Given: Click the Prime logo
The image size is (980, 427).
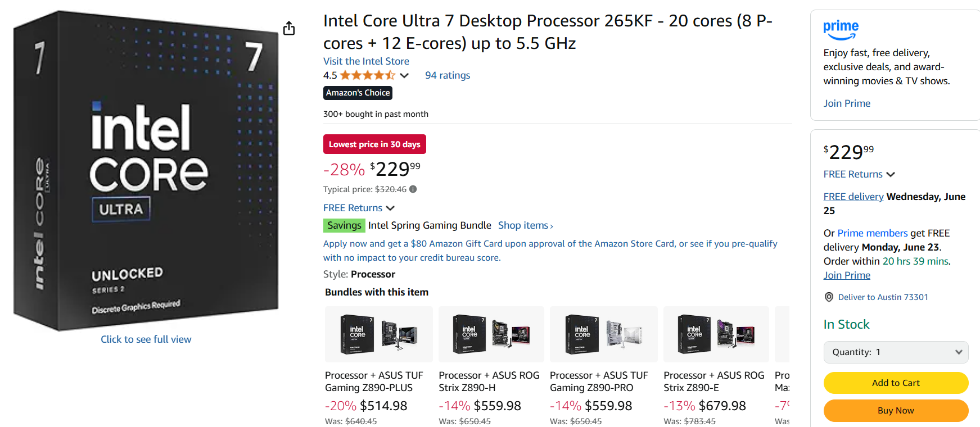Looking at the screenshot, I should 841,29.
